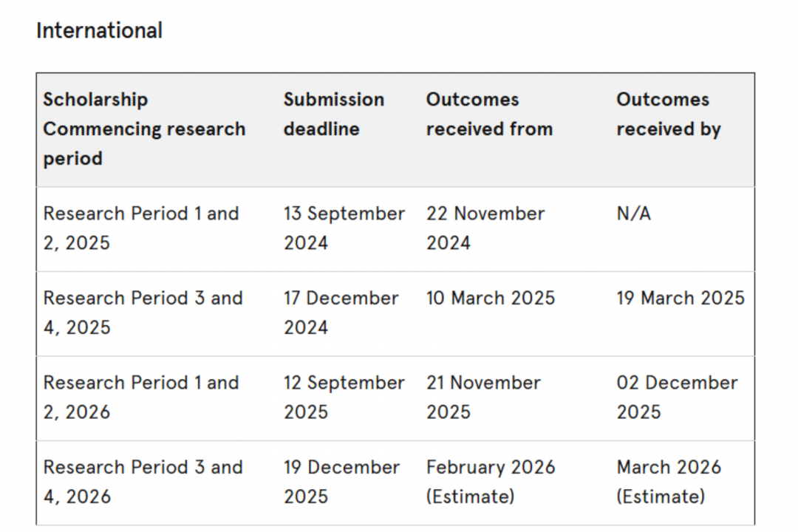
Task: Click the 02 December 2025 cell
Action: tap(677, 397)
